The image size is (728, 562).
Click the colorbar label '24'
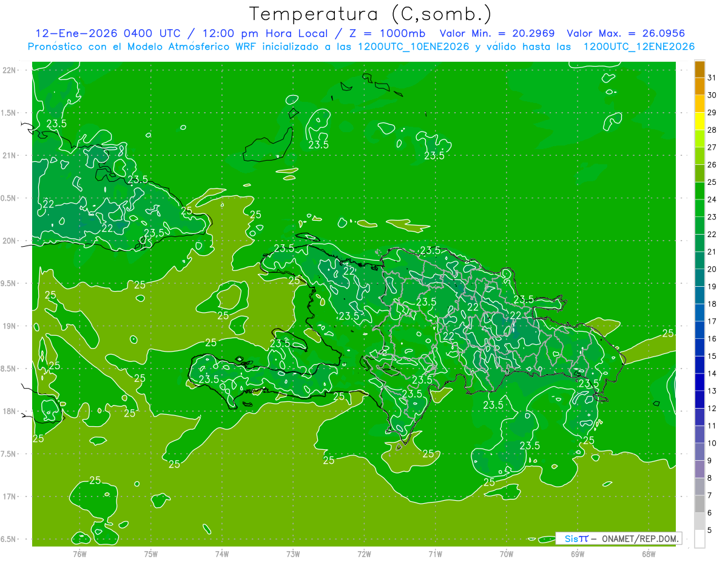712,199
